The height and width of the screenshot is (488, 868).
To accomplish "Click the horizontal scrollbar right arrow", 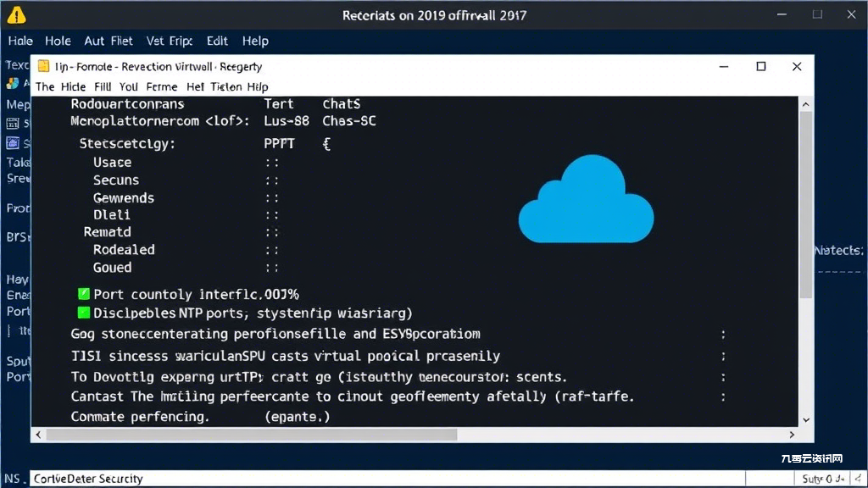I will [793, 435].
